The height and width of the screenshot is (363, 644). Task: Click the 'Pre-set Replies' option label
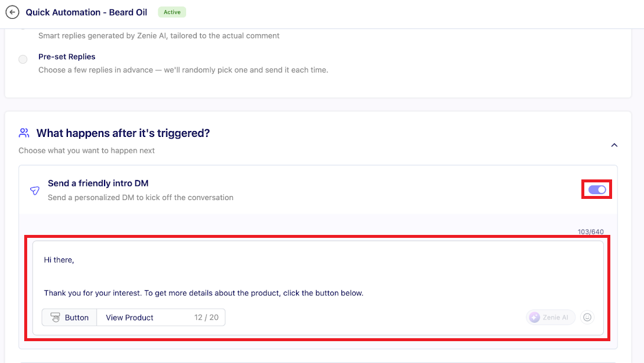tap(67, 57)
